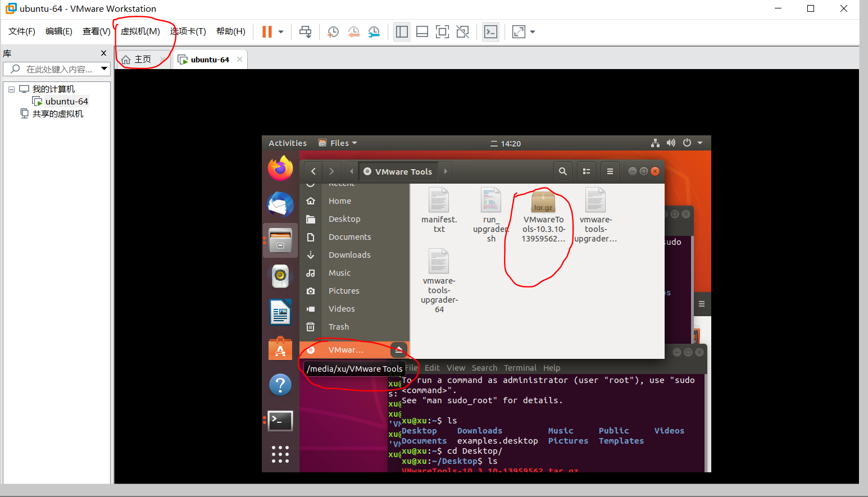
Task: Open the Help icon in the Ubuntu dock
Action: tap(280, 385)
